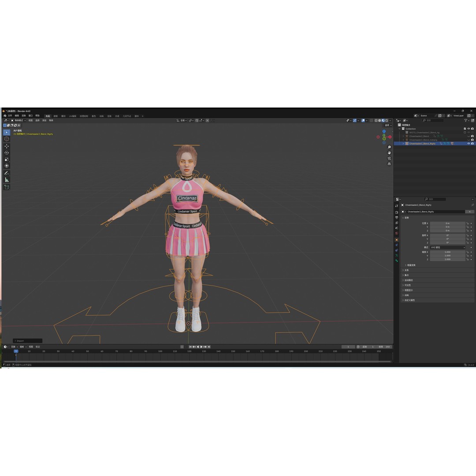Select the Select Box tool

(7, 132)
